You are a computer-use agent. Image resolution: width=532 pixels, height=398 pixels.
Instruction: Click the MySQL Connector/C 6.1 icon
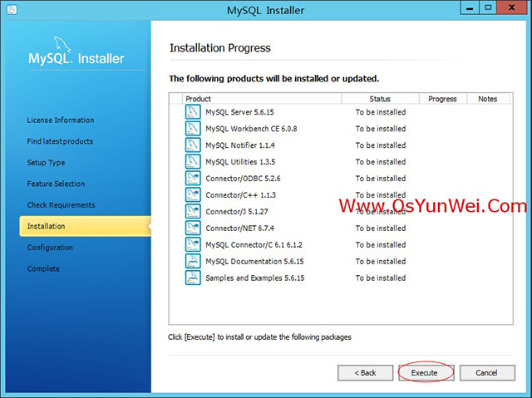(x=193, y=245)
